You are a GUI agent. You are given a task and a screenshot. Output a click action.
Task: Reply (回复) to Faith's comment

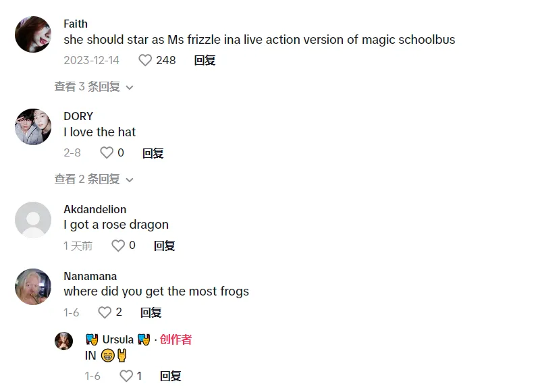point(205,60)
